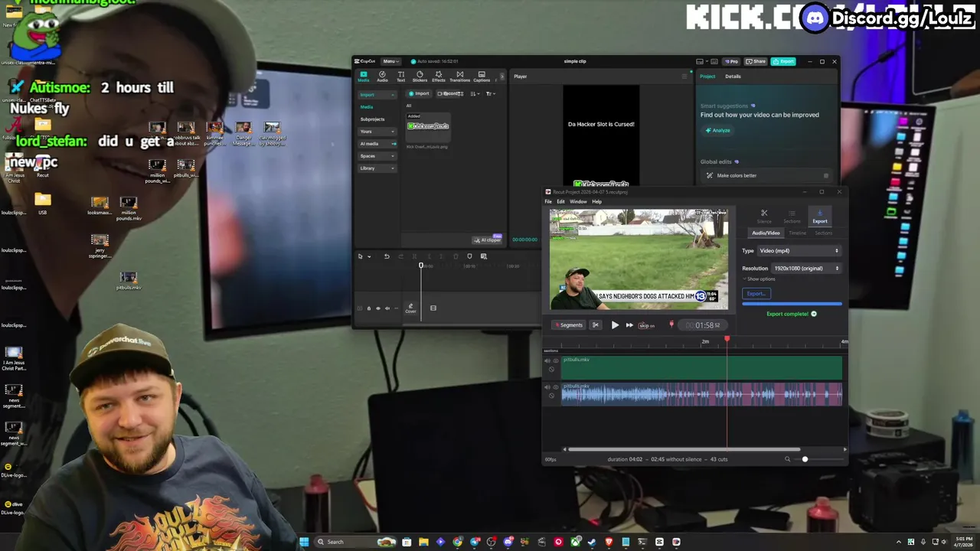Screen dimensions: 980x551
Task: Expand the Spaces section in CapCut
Action: pyautogui.click(x=377, y=156)
